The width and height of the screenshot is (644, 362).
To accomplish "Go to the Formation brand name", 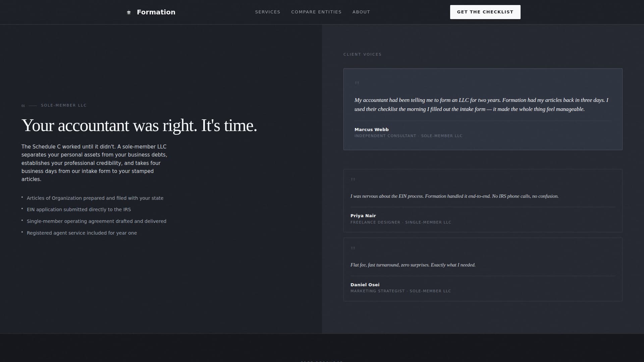I will pyautogui.click(x=156, y=12).
